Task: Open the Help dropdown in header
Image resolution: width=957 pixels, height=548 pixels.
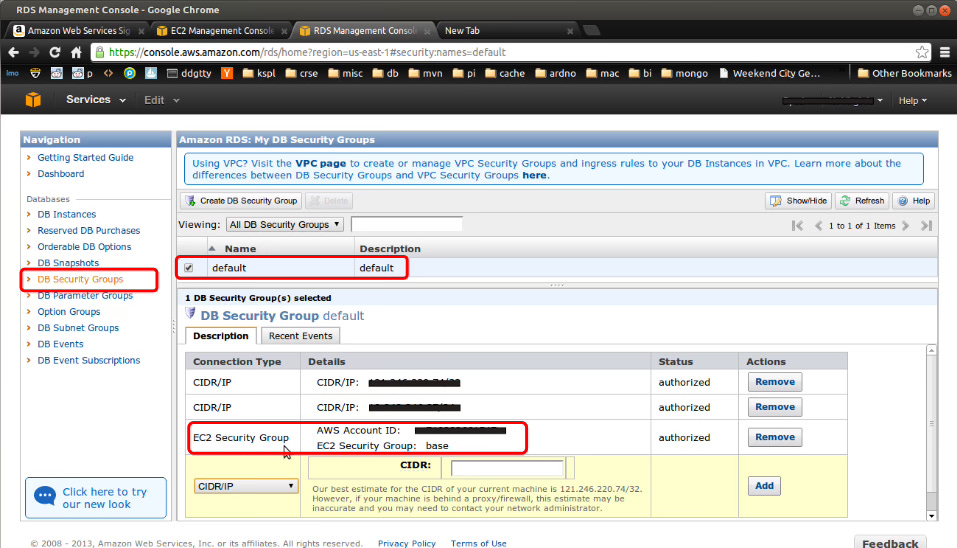Action: pyautogui.click(x=912, y=101)
